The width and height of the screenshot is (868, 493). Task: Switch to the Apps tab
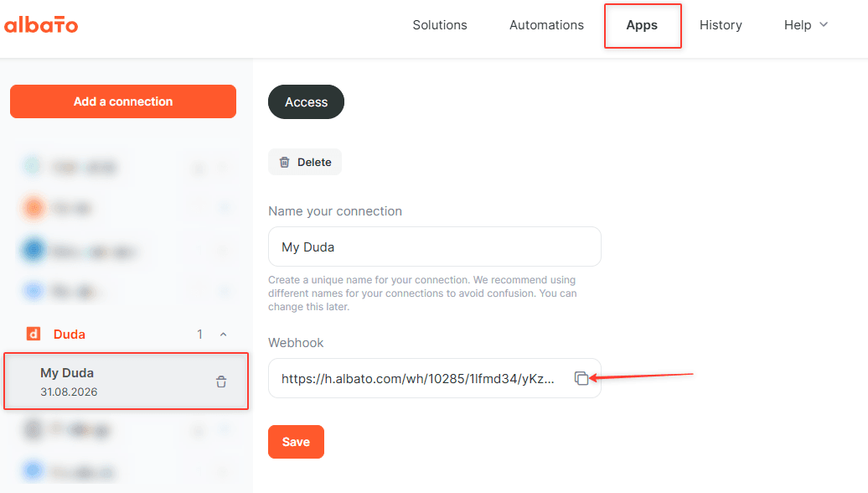tap(642, 25)
